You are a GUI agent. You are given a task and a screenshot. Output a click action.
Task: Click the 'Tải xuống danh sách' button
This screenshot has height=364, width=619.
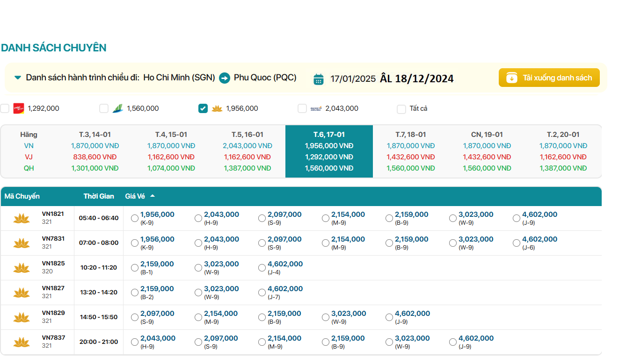(x=549, y=78)
